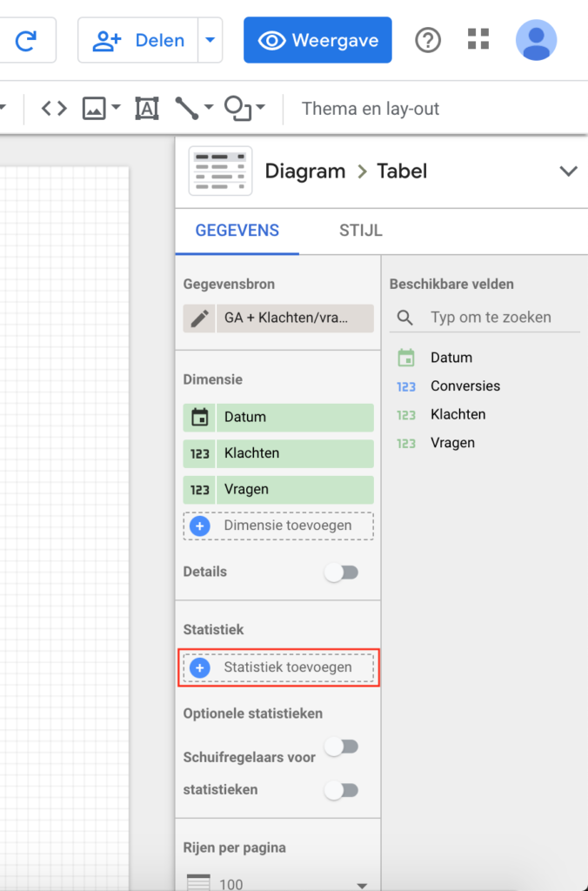Click the pencil icon to edit data source

(200, 318)
